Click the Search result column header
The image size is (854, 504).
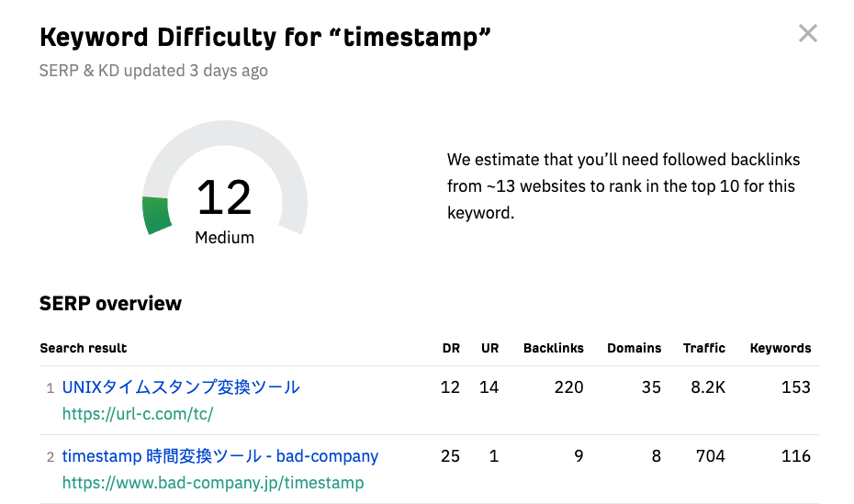tap(84, 349)
